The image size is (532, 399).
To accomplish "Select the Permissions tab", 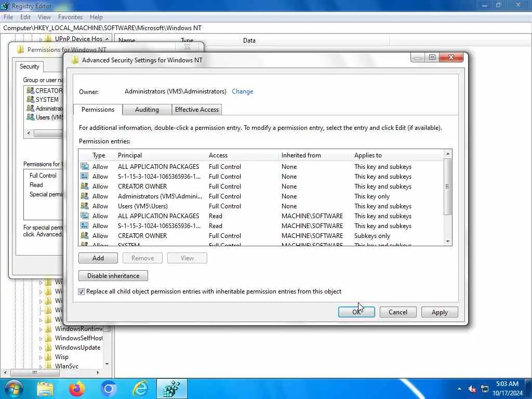I will coord(98,110).
